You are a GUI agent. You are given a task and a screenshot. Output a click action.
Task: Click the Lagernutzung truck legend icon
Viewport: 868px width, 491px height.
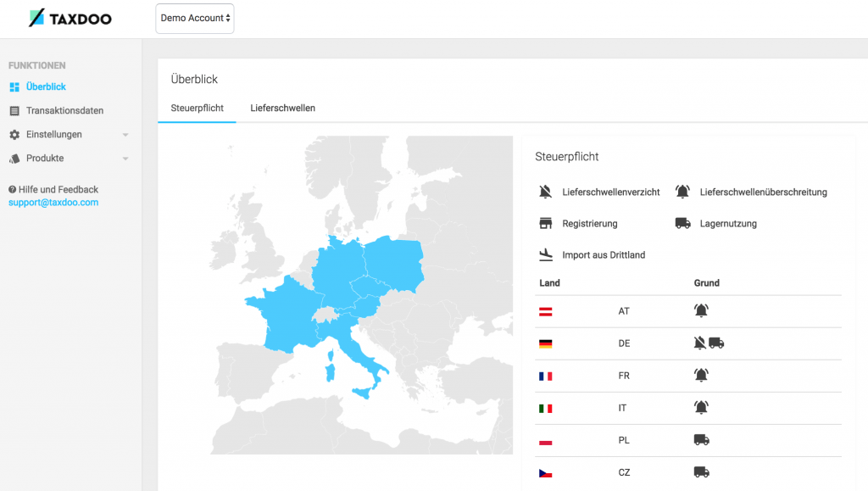[x=682, y=223]
